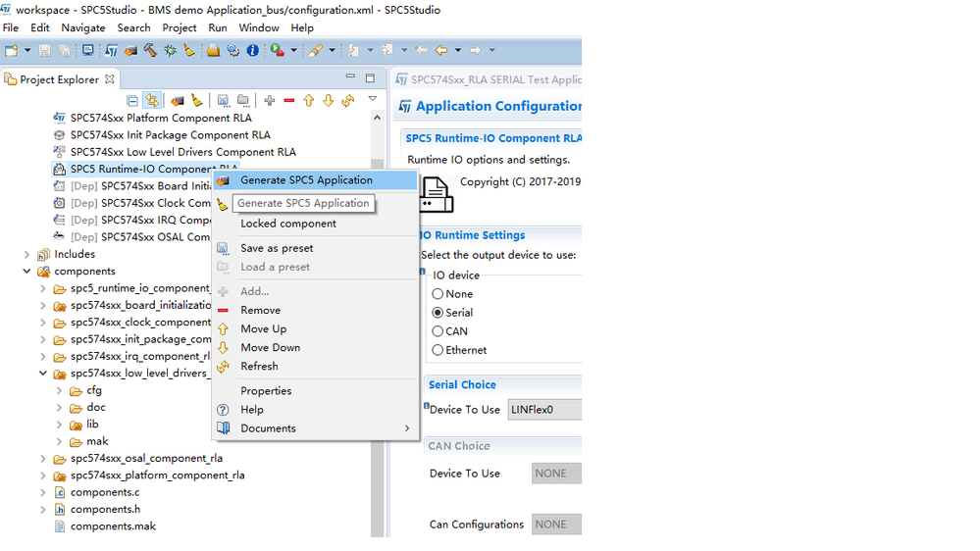Click the highlighter pen toolbar icon
This screenshot has width=980, height=551.
point(316,51)
